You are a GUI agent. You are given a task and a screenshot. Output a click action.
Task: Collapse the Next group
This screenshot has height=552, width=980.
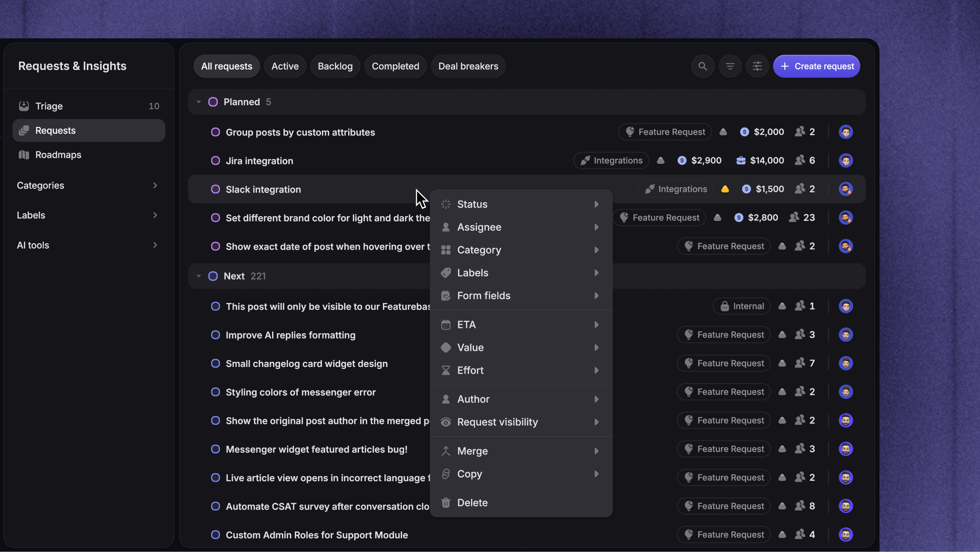pos(199,276)
